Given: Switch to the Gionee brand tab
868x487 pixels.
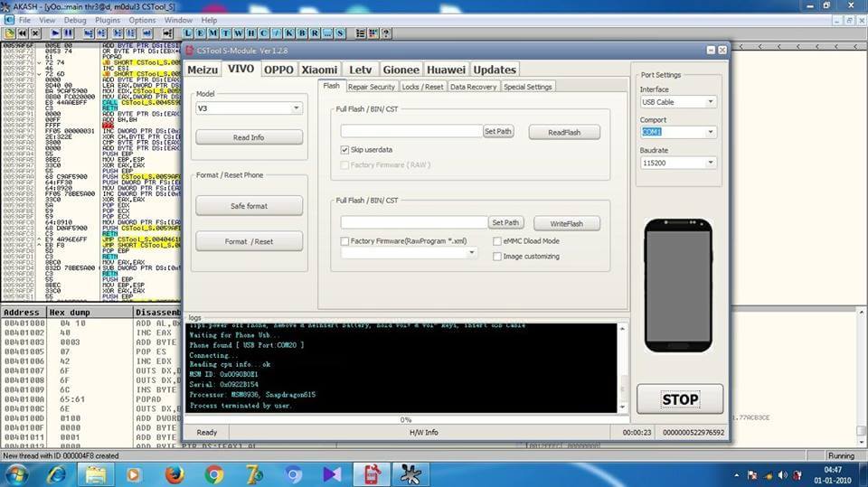Looking at the screenshot, I should point(401,70).
